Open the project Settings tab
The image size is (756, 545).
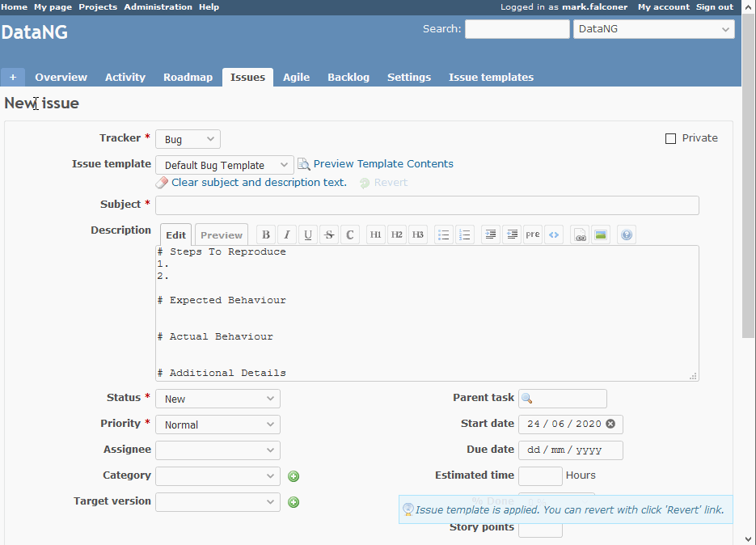(x=409, y=77)
